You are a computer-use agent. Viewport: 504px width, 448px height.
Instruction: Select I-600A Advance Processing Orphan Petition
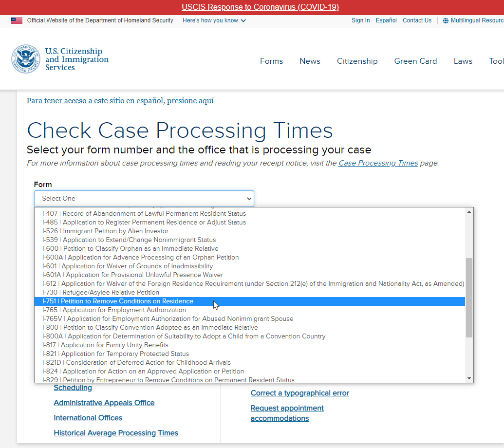coord(250,257)
